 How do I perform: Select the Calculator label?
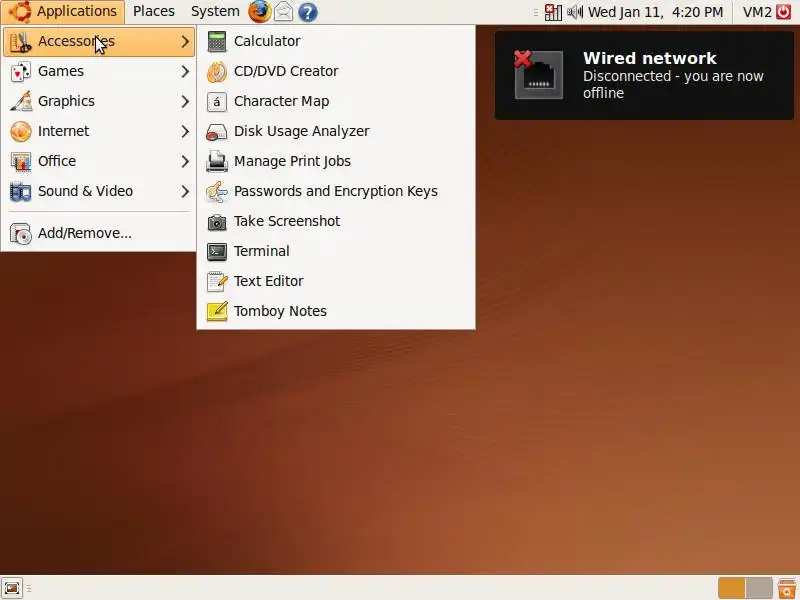click(267, 41)
